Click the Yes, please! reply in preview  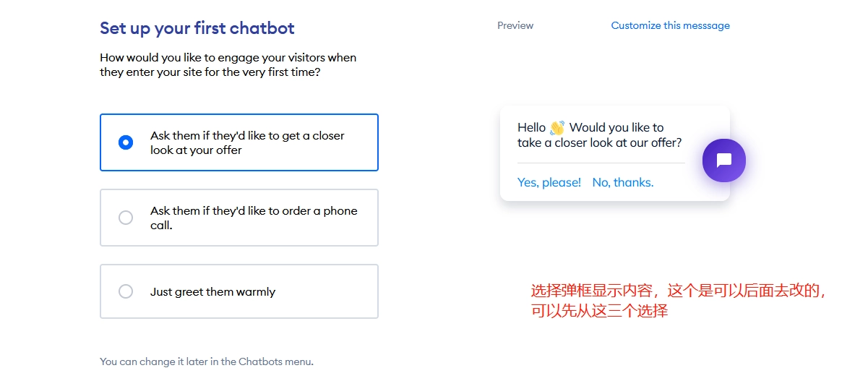pyautogui.click(x=549, y=182)
